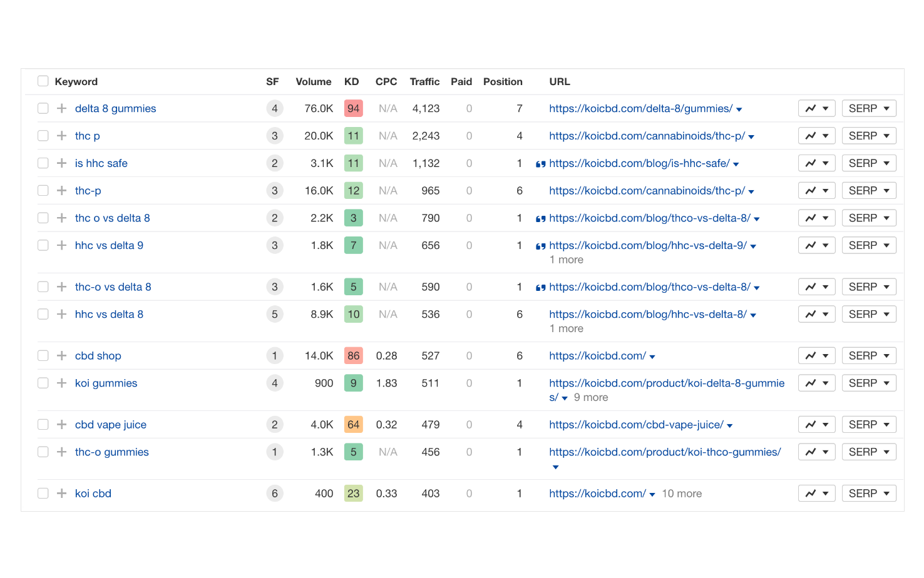Select the 'hhc vs delta 8' row checkbox
Image resolution: width=924 pixels, height=578 pixels.
[43, 315]
